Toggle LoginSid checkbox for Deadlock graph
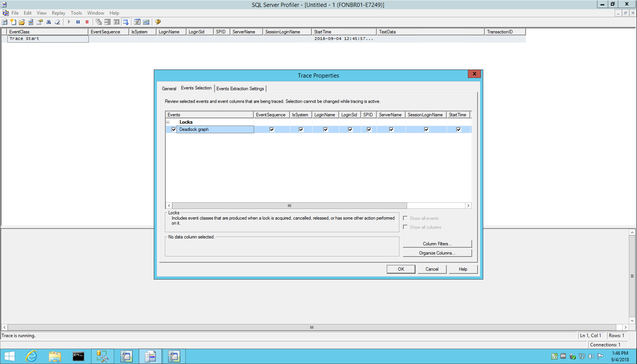This screenshot has width=637, height=364. 350,129
